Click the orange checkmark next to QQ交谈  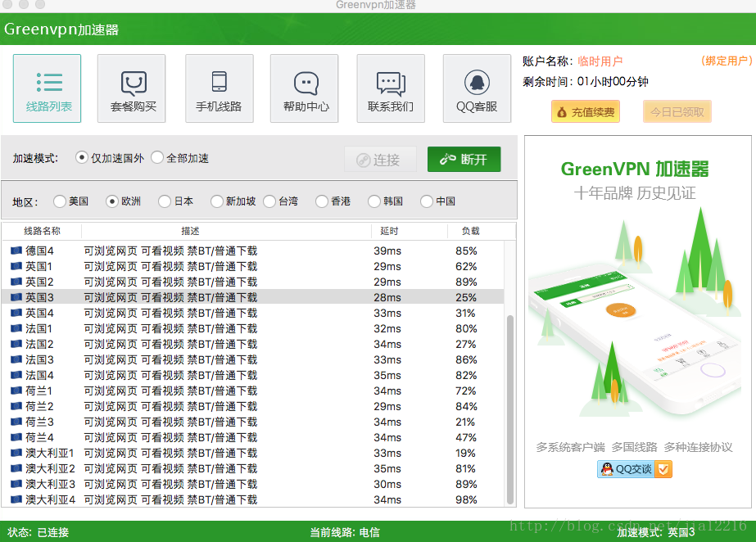[x=663, y=469]
